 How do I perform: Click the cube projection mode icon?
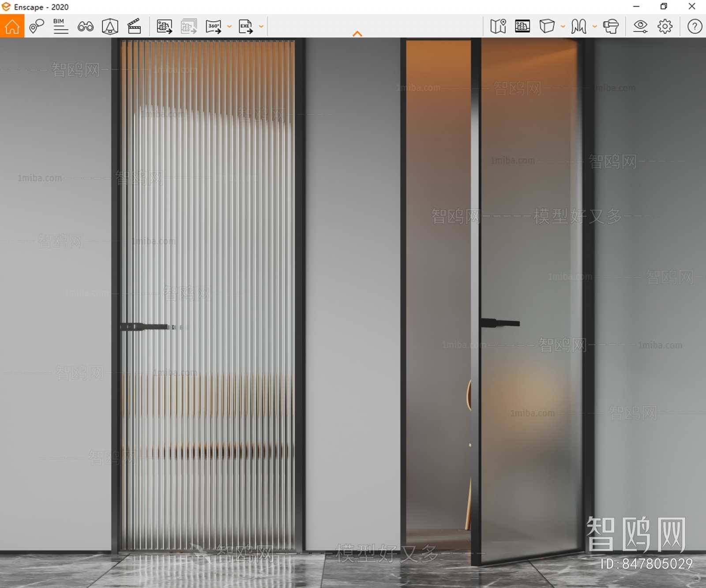point(547,26)
